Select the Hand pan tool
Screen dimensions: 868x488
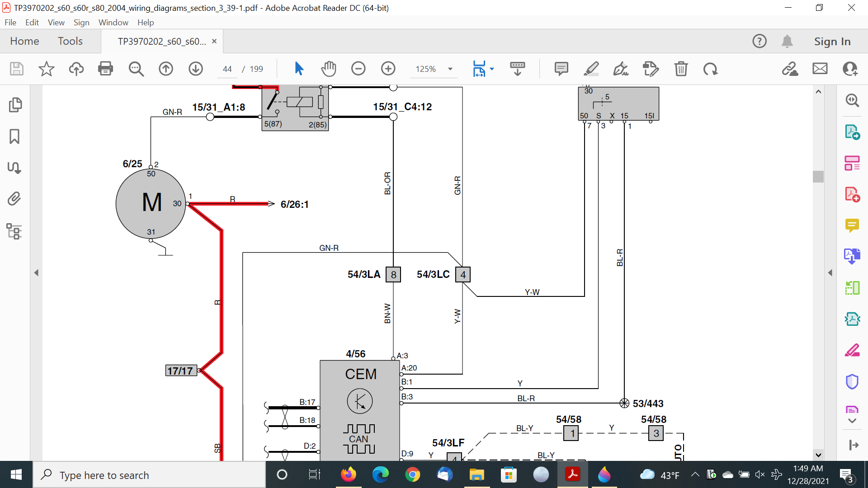pyautogui.click(x=329, y=69)
